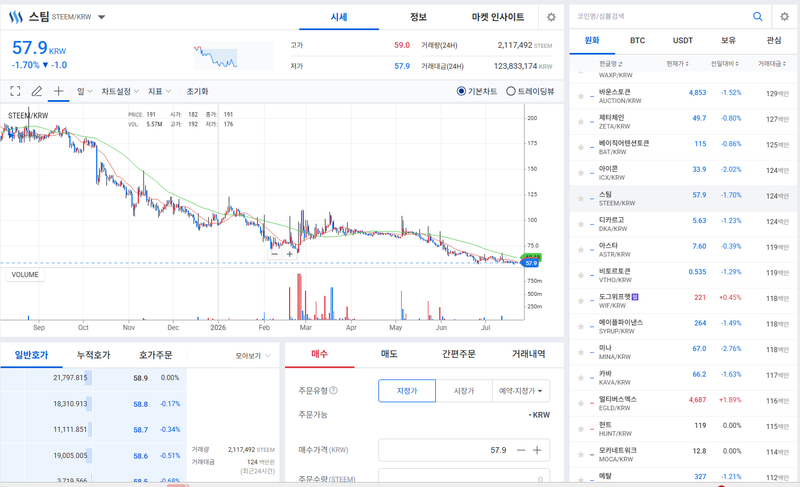Favorite the 아이콘 ICX row star

click(581, 173)
